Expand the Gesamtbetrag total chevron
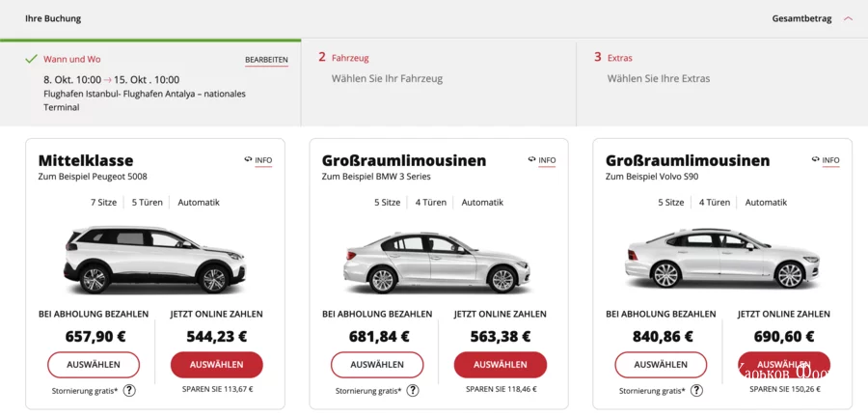The width and height of the screenshot is (868, 417). (848, 18)
